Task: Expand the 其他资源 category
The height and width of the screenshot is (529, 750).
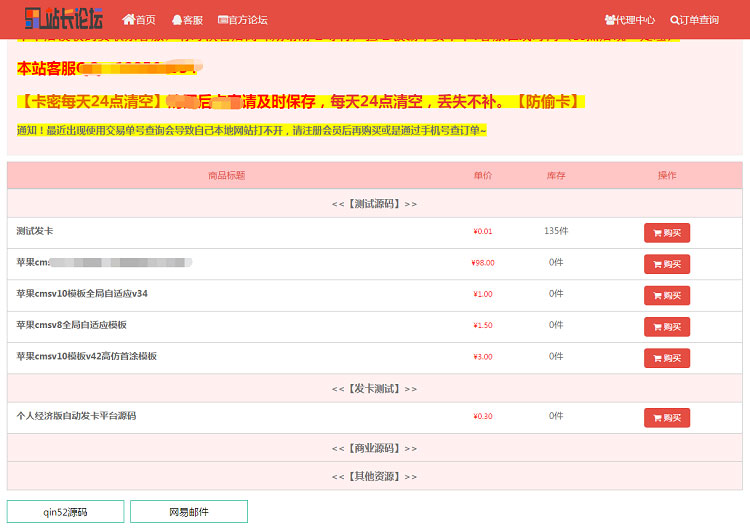Action: pyautogui.click(x=374, y=476)
